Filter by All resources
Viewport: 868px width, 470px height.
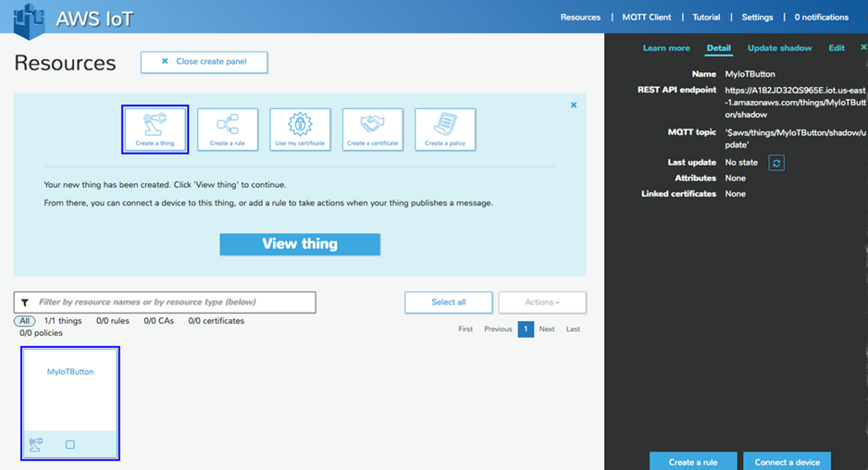click(x=24, y=321)
